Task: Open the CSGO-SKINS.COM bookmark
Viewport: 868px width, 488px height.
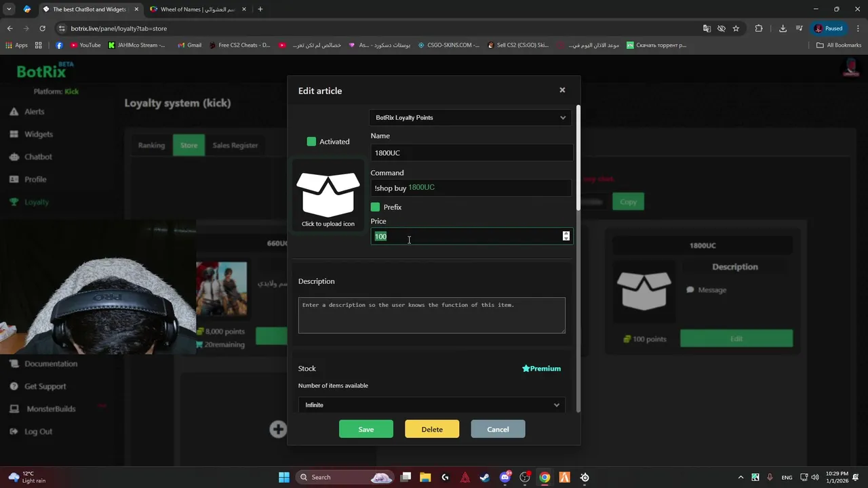Action: (448, 45)
